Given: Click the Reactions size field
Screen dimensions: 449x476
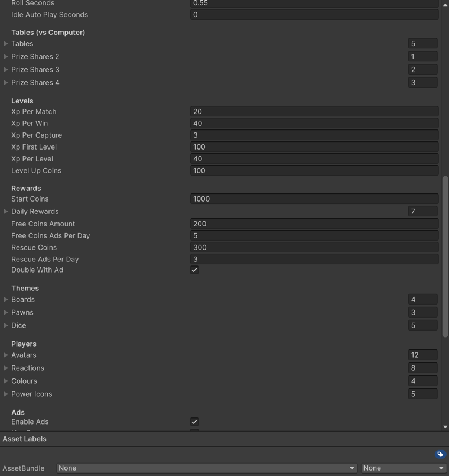Looking at the screenshot, I should [x=422, y=368].
